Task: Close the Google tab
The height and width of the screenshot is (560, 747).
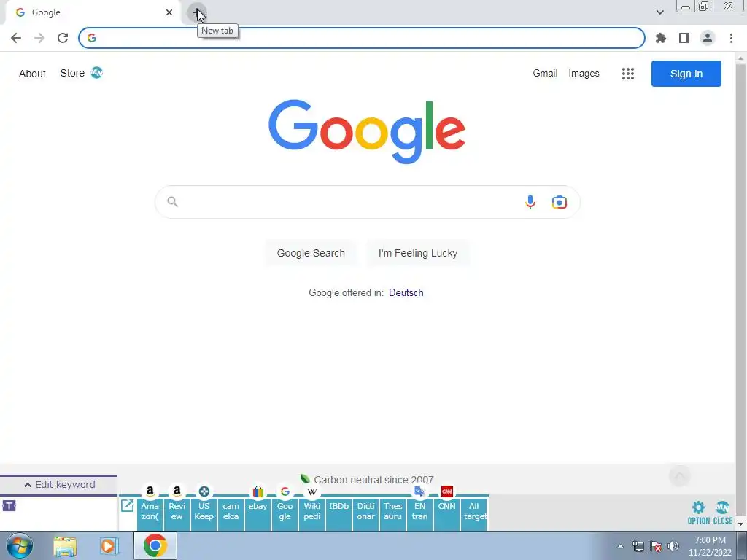Action: pyautogui.click(x=169, y=12)
